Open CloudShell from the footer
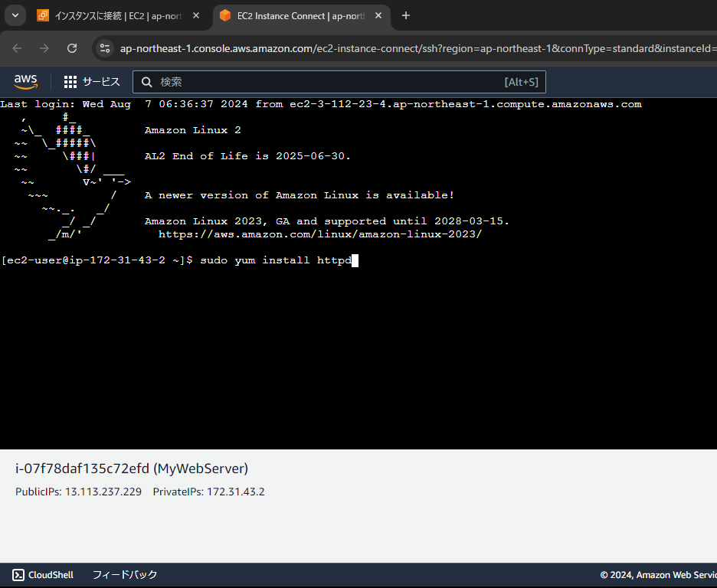 click(x=43, y=575)
